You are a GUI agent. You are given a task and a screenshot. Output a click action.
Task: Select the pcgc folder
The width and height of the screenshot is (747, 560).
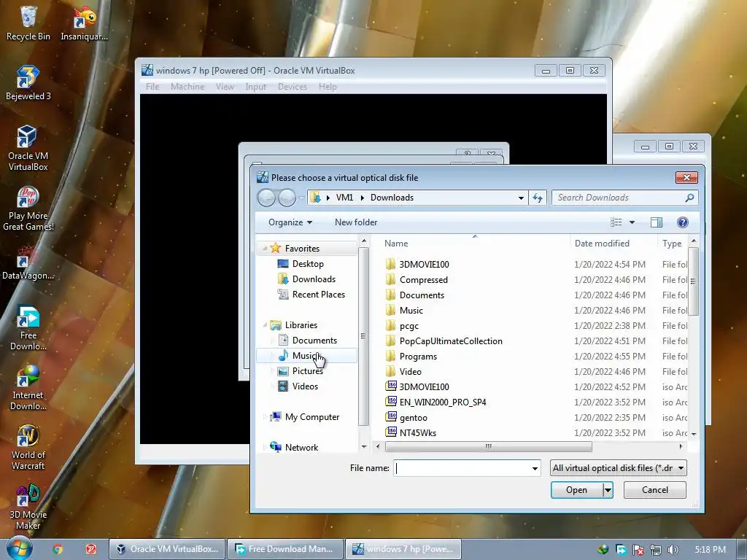(409, 326)
